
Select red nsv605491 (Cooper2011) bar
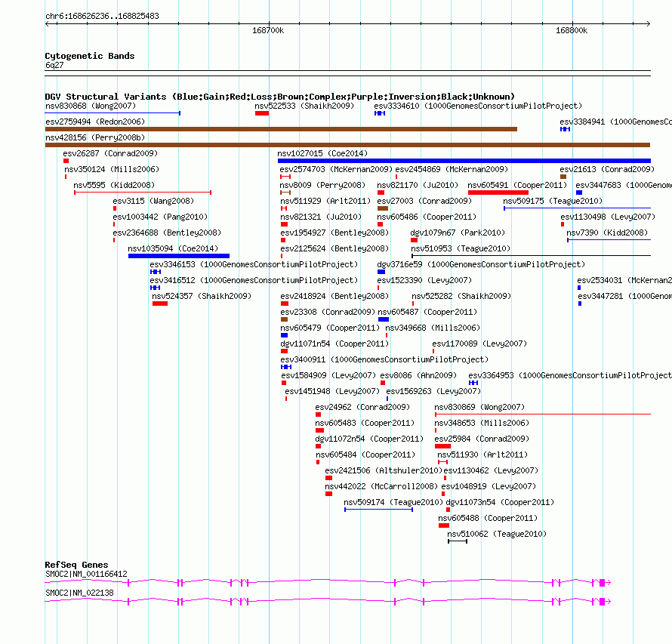pos(498,193)
